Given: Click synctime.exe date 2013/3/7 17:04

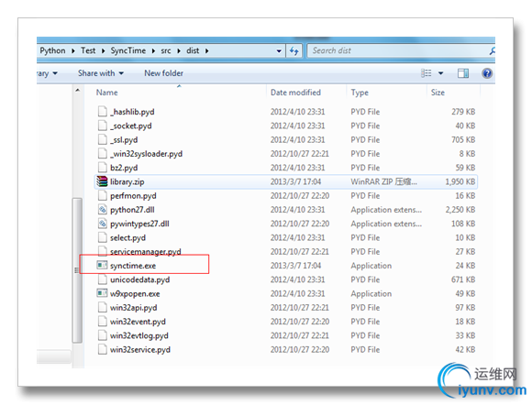Looking at the screenshot, I should (295, 266).
